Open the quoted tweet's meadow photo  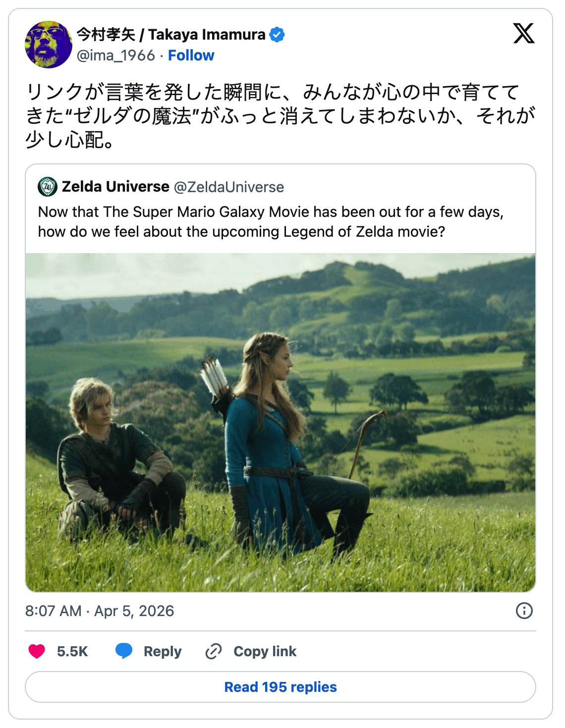point(281,422)
